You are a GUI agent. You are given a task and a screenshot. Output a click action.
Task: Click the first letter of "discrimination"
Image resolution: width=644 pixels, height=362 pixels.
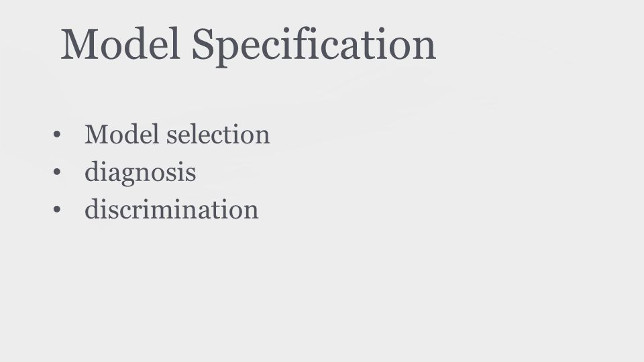point(91,208)
